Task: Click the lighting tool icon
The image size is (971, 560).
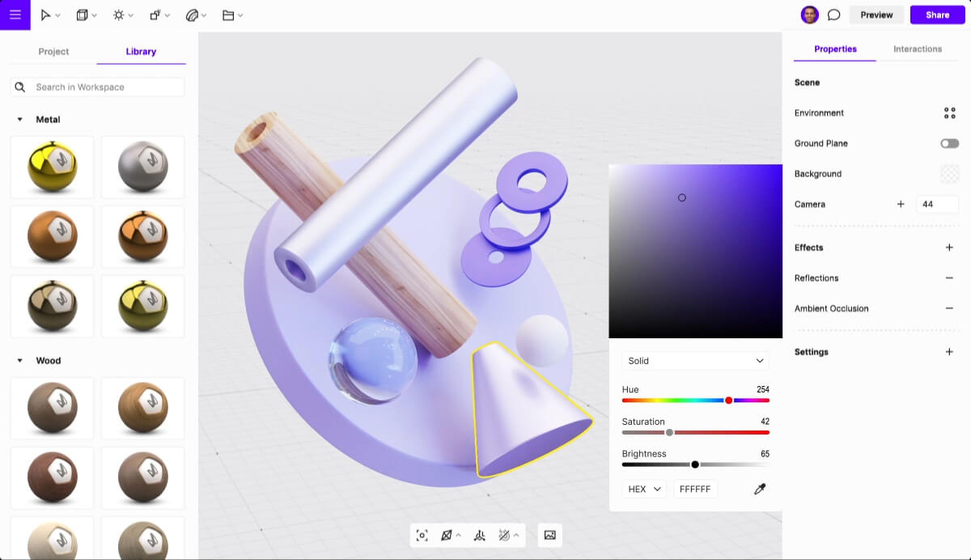Action: tap(118, 15)
